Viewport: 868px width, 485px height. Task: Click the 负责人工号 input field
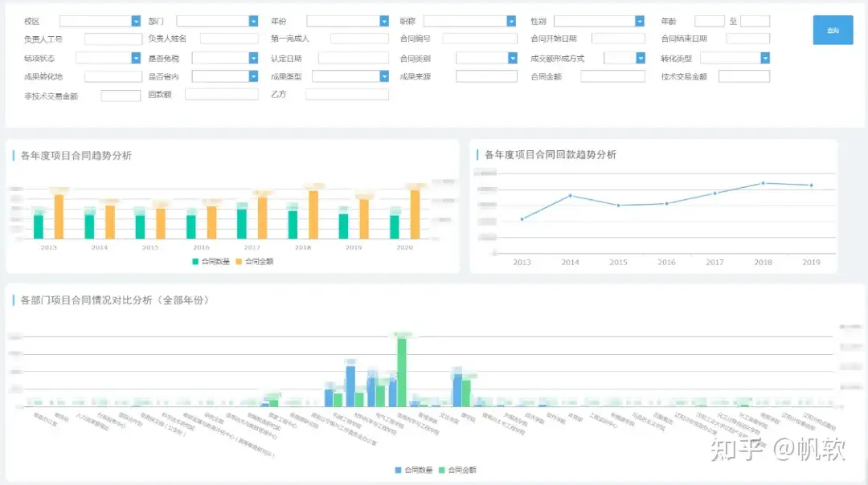click(113, 39)
